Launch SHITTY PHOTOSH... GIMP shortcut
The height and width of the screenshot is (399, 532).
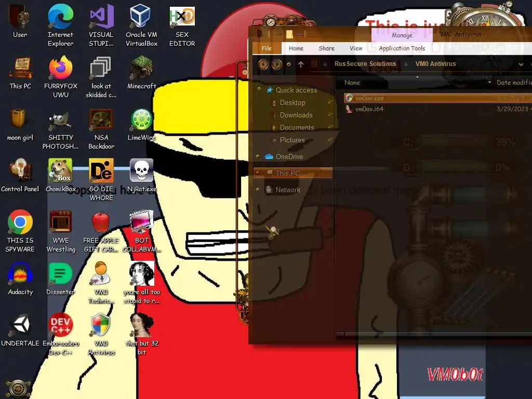pyautogui.click(x=61, y=129)
